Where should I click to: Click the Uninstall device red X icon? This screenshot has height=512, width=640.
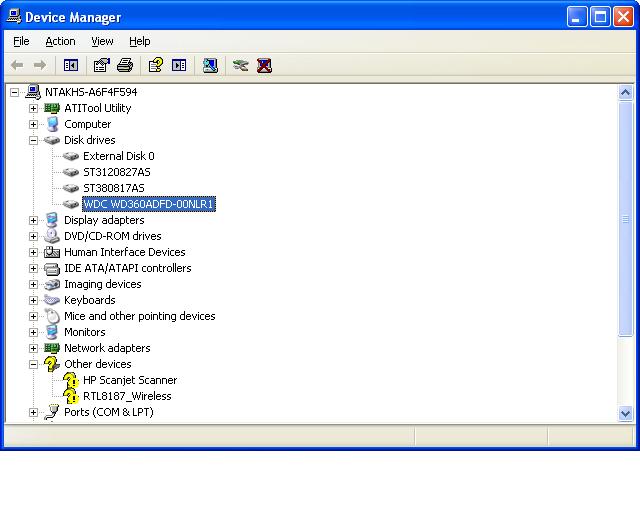point(264,65)
